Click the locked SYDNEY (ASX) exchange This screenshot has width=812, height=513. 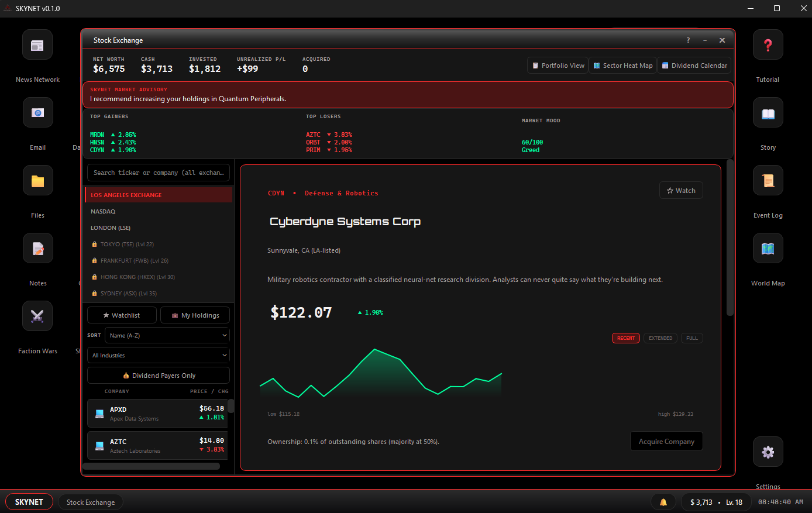(x=158, y=293)
